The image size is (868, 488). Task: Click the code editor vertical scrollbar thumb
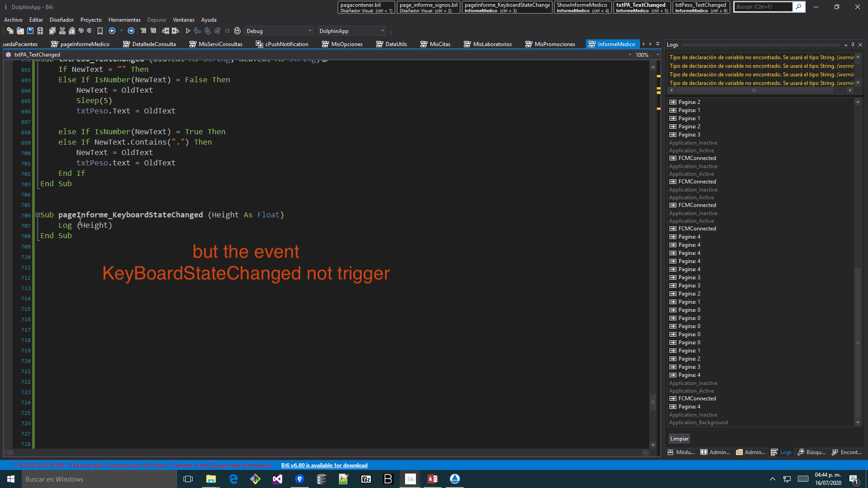[653, 402]
